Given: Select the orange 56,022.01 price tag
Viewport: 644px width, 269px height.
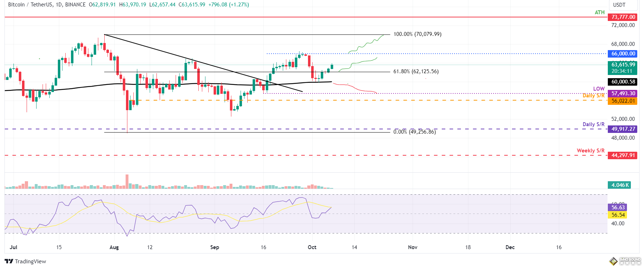Looking at the screenshot, I should tap(623, 101).
